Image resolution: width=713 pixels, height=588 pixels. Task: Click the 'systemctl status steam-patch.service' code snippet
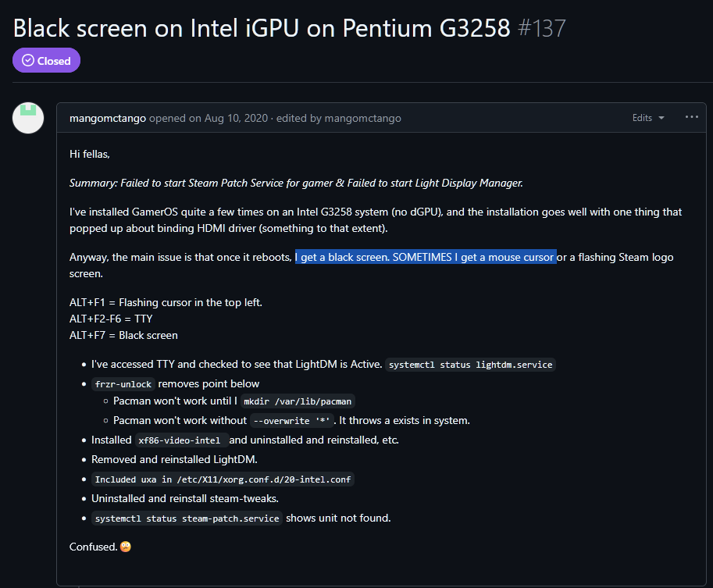pos(187,519)
